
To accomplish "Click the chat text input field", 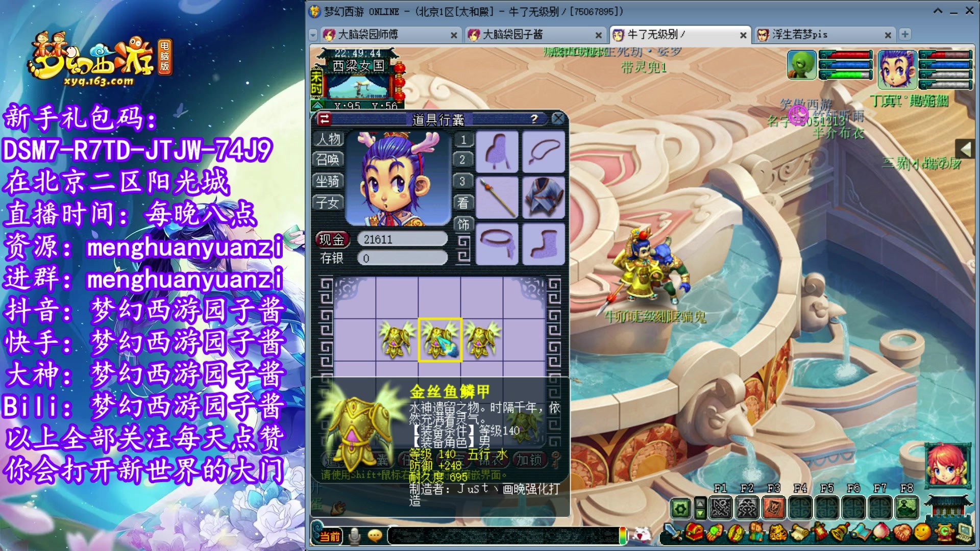I will pyautogui.click(x=504, y=536).
